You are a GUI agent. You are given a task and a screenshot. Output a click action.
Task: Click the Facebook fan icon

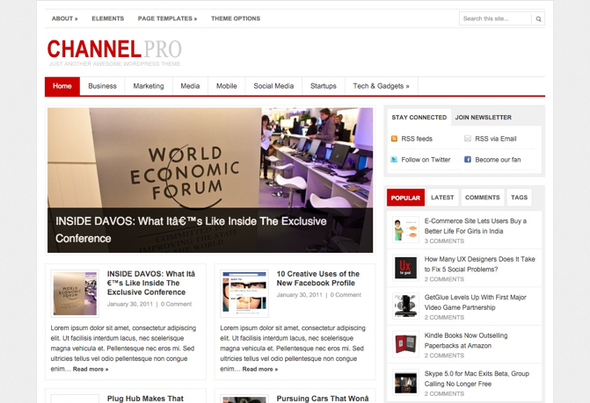click(468, 160)
